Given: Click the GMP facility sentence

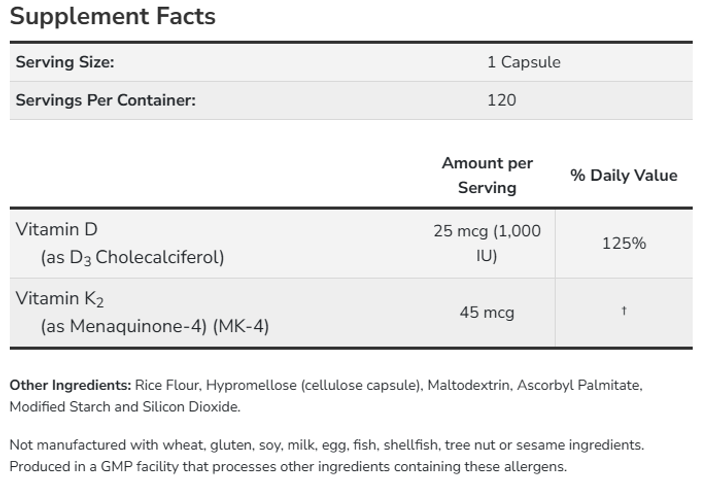Looking at the screenshot, I should click(x=288, y=466).
